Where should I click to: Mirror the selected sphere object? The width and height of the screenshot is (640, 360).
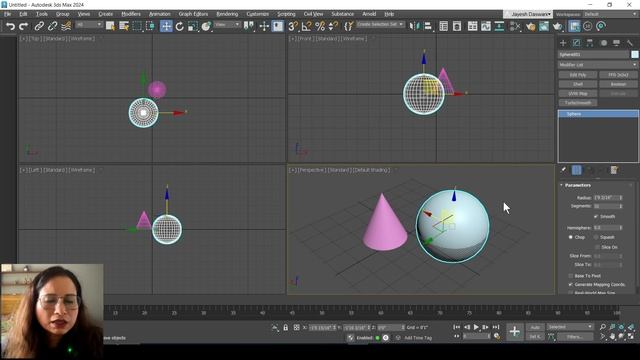click(414, 27)
